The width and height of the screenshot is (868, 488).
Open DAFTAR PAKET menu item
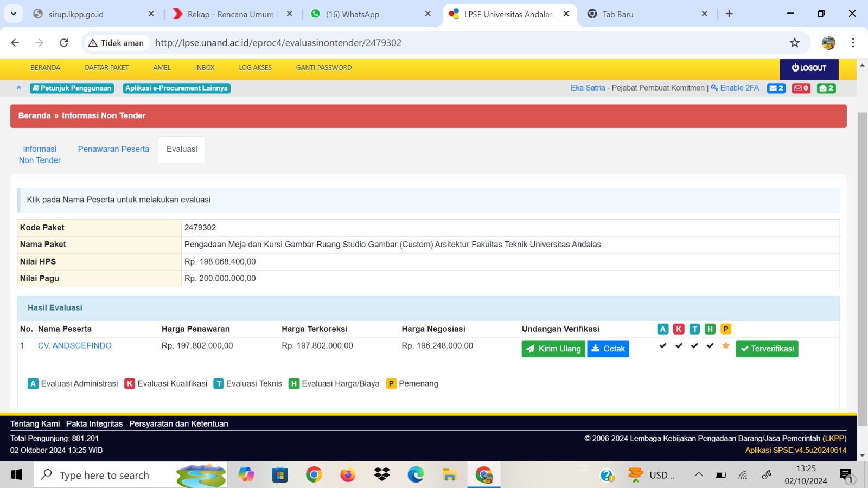106,68
